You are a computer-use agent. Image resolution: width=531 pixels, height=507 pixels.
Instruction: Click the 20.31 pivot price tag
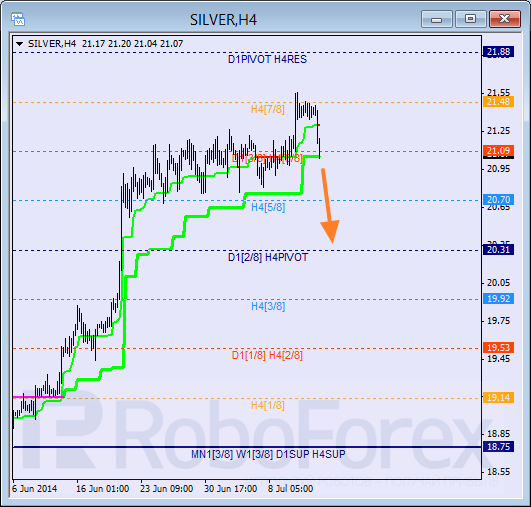(x=498, y=250)
